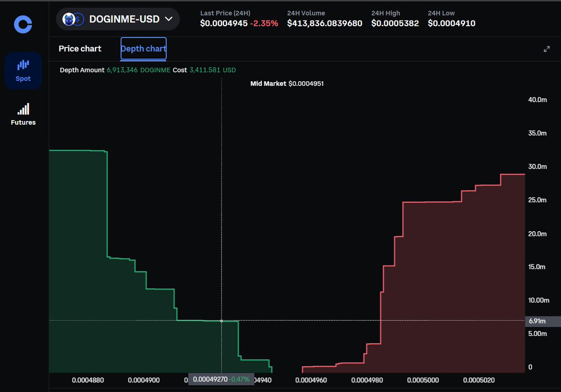Select the Depth chart tab

coord(144,49)
